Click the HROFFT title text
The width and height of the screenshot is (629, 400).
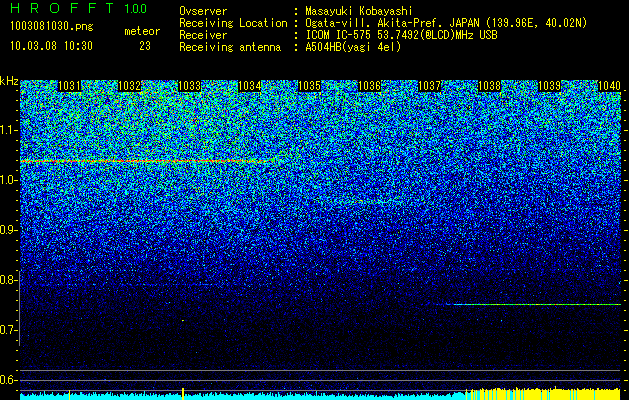click(63, 8)
